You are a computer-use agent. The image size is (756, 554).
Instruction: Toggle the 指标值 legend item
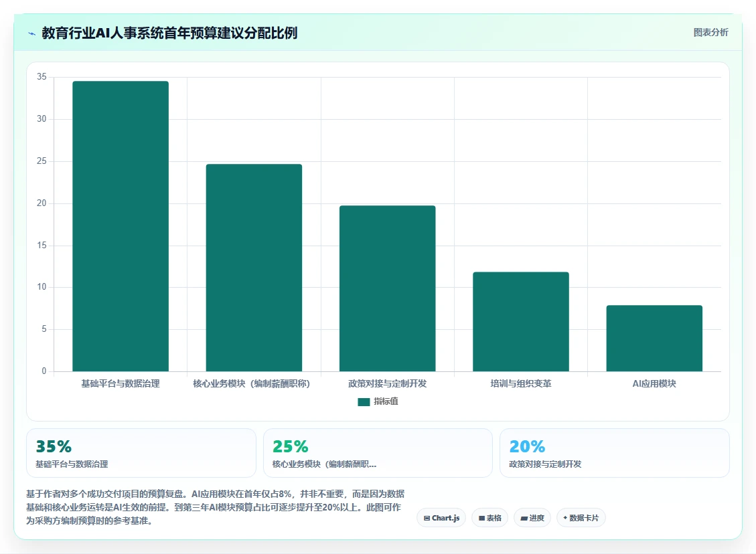coord(378,401)
